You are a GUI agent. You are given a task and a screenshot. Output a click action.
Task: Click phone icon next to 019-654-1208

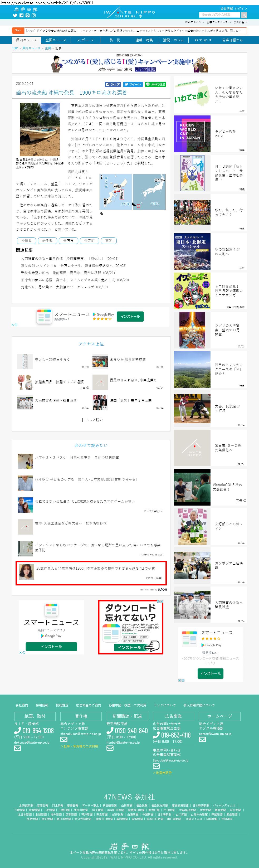pyautogui.click(x=17, y=730)
